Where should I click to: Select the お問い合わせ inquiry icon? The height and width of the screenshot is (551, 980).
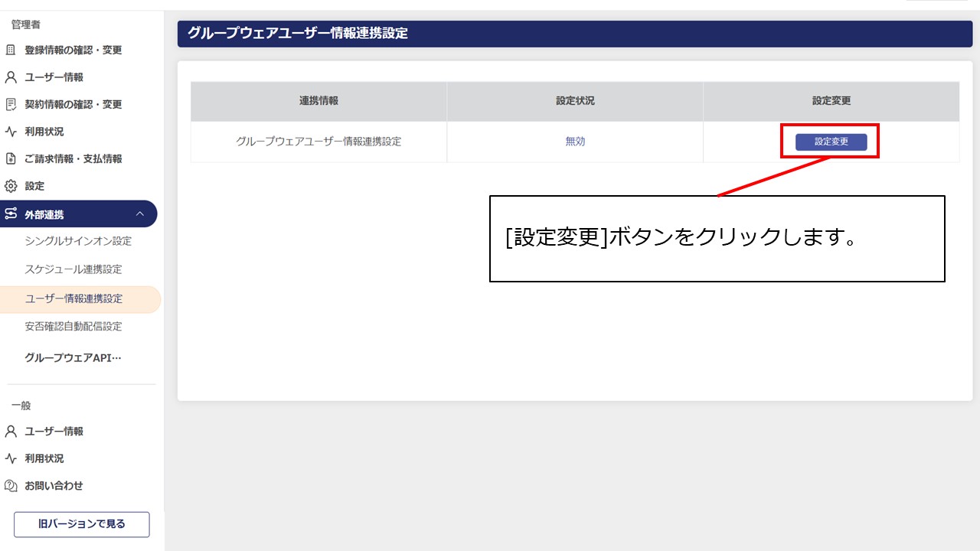point(11,485)
